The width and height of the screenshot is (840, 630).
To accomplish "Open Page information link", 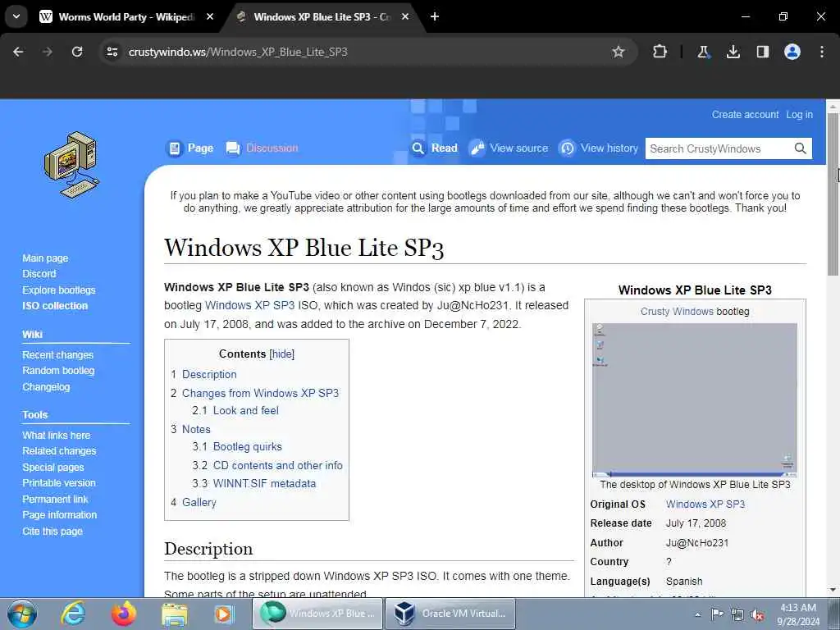I will click(59, 515).
